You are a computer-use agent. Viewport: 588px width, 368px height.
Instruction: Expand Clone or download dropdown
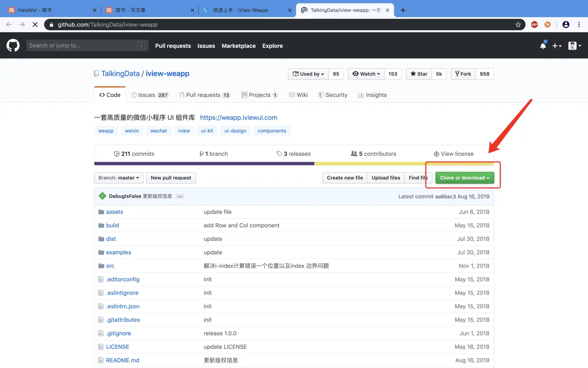(x=465, y=178)
